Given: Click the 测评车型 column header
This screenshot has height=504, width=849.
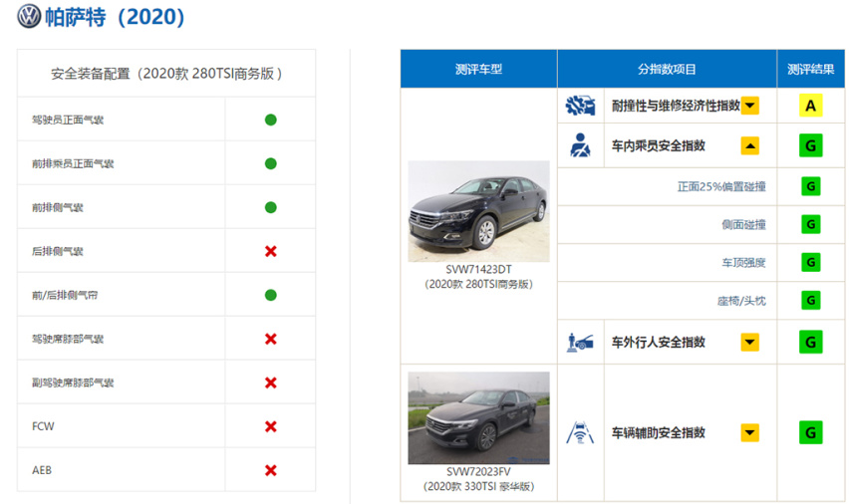Looking at the screenshot, I should point(478,69).
